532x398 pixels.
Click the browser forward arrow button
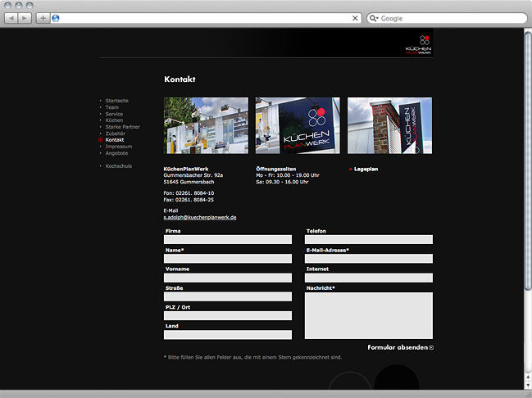(25, 18)
